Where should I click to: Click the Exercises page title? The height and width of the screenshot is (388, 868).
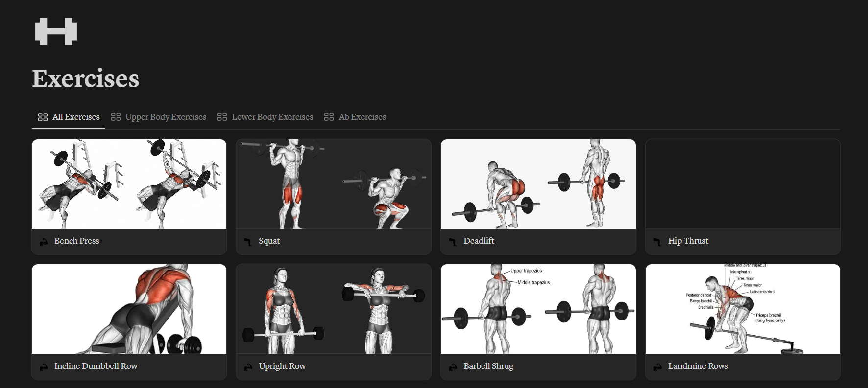(x=86, y=79)
